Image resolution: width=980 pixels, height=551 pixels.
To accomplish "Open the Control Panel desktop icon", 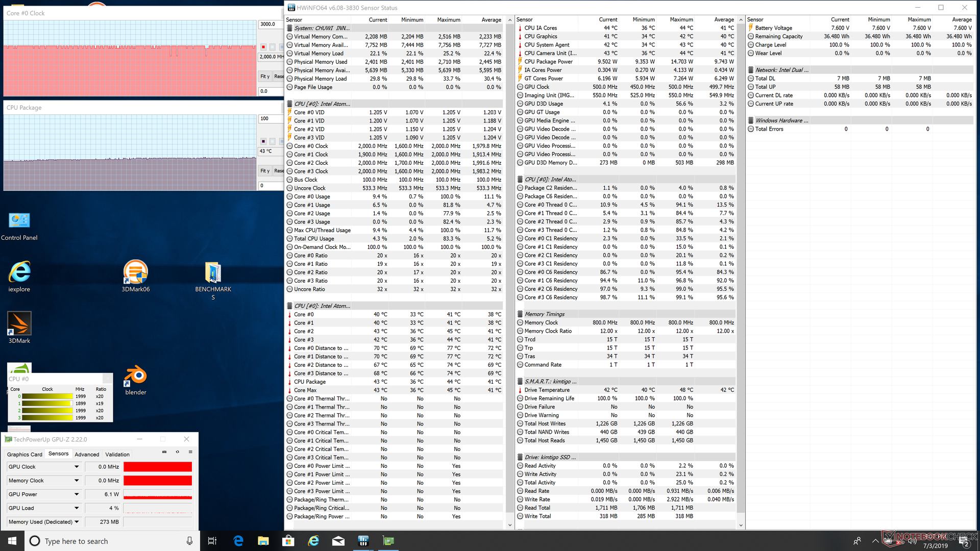I will [19, 226].
